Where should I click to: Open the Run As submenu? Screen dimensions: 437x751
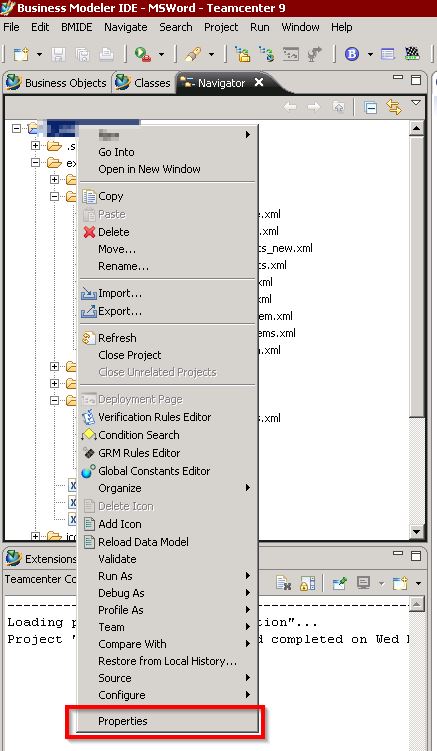tap(167, 576)
